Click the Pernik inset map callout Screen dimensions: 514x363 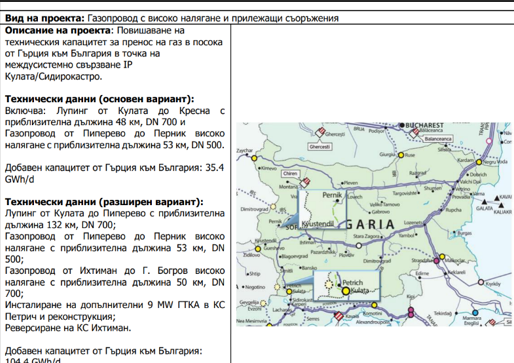[322, 209]
